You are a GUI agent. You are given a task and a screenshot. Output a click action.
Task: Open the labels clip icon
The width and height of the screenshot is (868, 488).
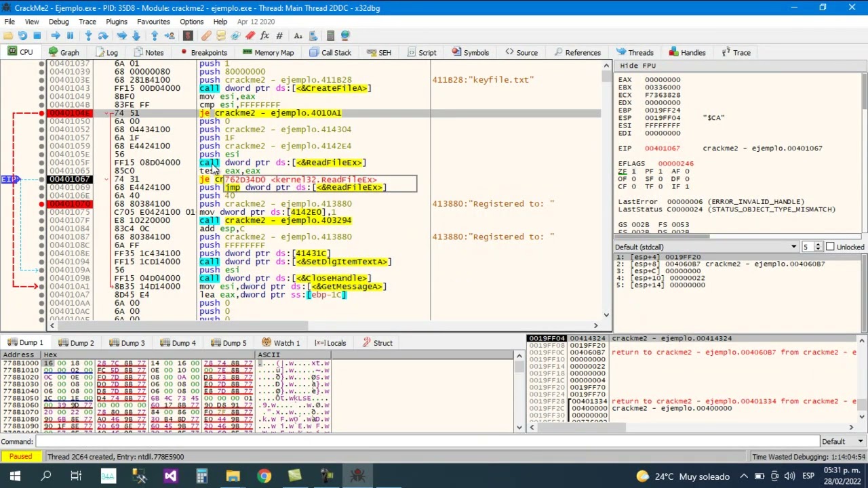coord(235,35)
